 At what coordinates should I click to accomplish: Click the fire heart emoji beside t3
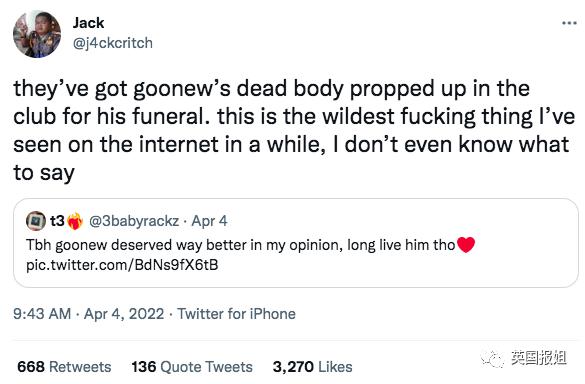click(75, 221)
